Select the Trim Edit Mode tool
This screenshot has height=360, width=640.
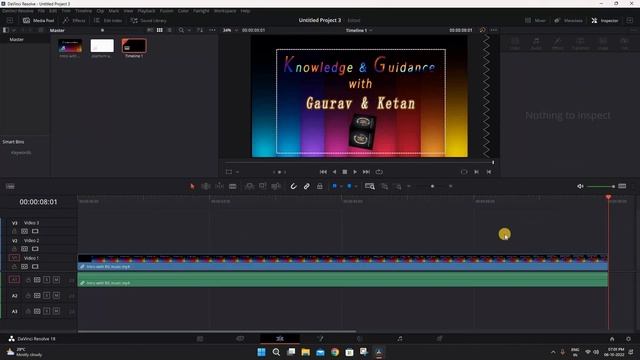[206, 187]
